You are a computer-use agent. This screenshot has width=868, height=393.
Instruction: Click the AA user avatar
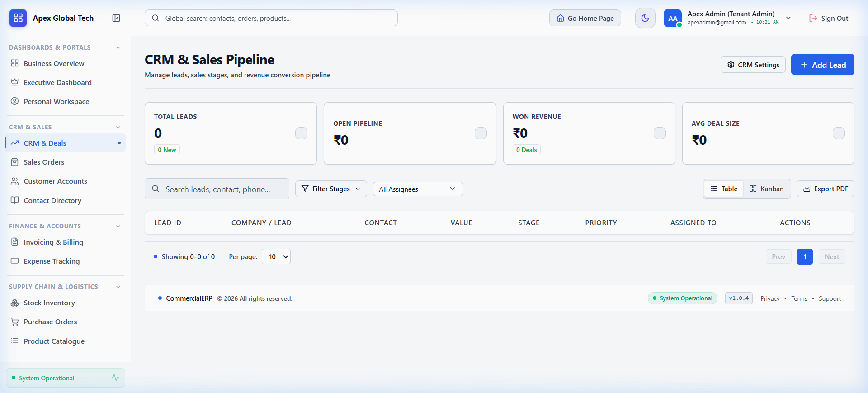click(x=673, y=18)
